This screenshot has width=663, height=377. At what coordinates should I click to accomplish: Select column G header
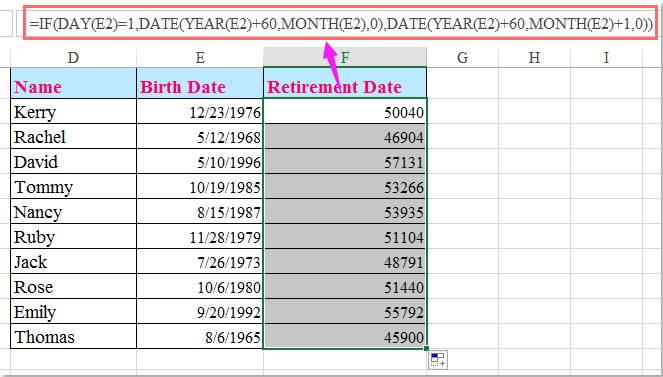(463, 57)
